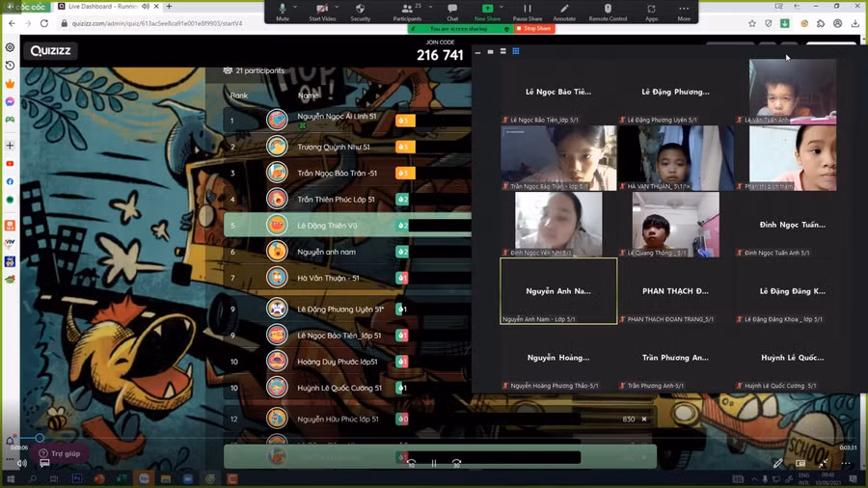
Task: Expand video options arrow beside Start Video
Action: click(x=338, y=7)
